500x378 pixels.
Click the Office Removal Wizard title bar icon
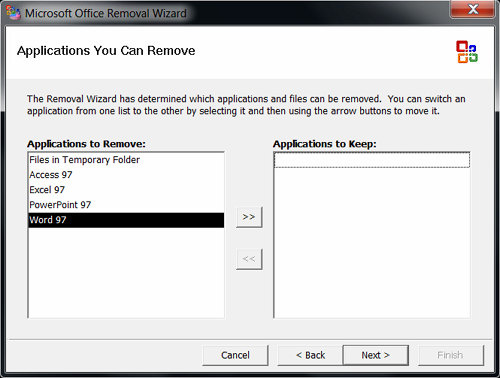pyautogui.click(x=13, y=13)
